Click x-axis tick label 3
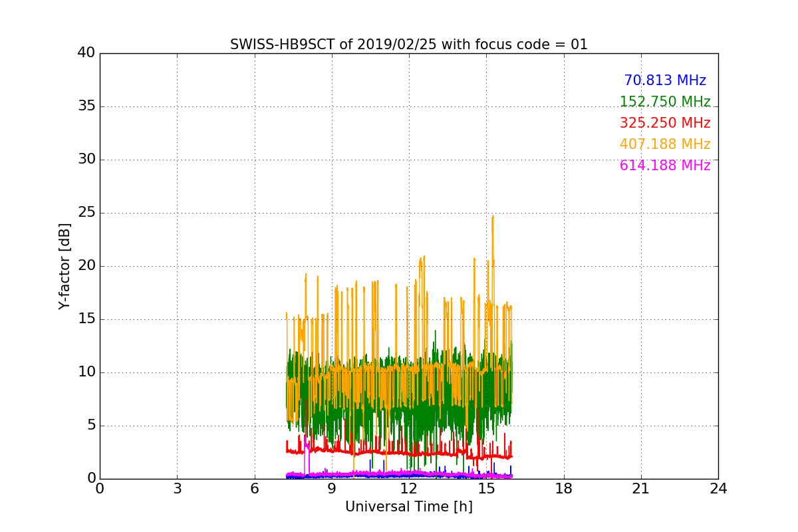 [177, 489]
